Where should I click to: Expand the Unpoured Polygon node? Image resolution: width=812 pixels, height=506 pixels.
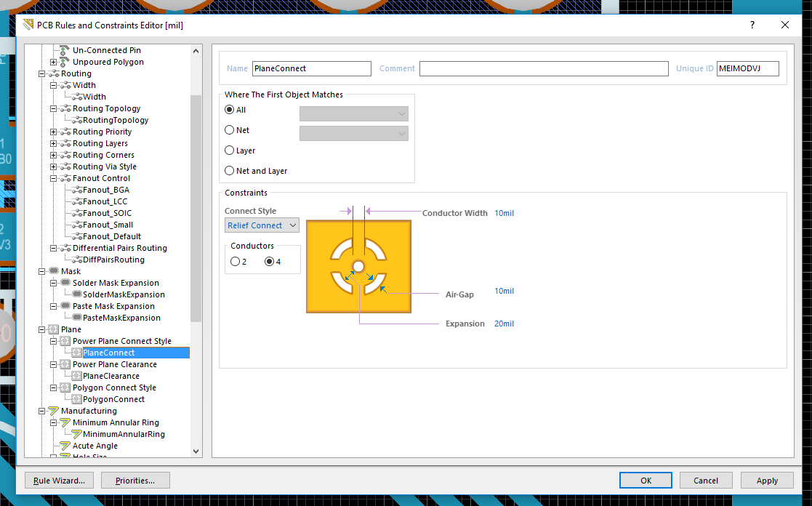53,62
